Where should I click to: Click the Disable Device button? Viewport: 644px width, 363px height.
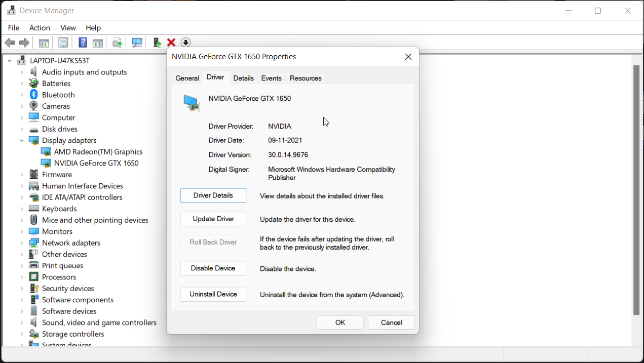(213, 268)
